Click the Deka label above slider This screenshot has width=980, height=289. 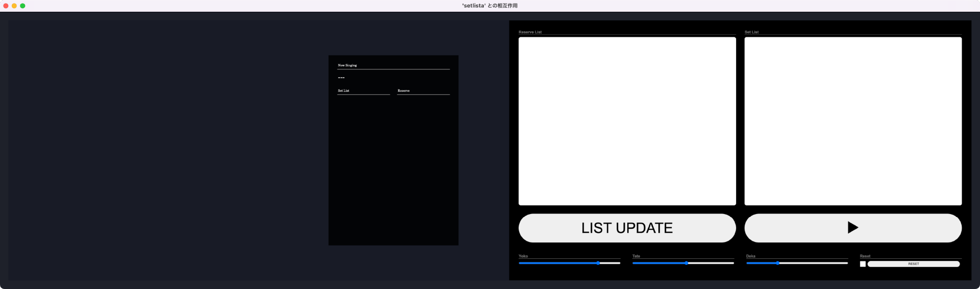[750, 256]
